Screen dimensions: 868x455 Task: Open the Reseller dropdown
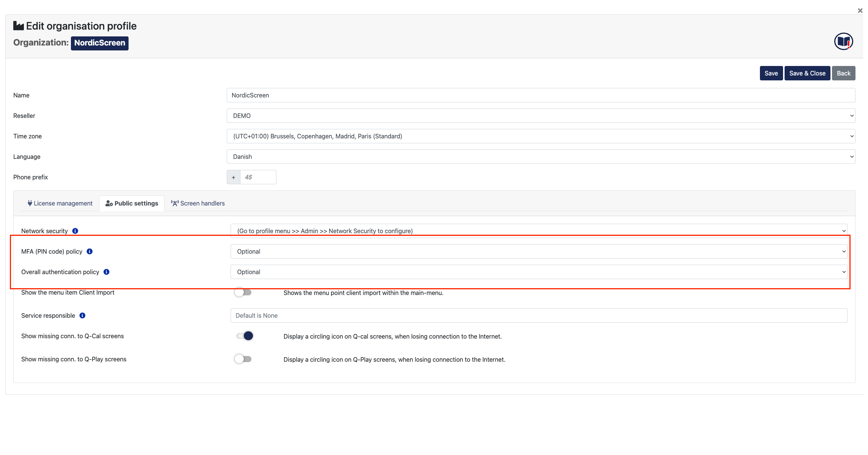(540, 116)
